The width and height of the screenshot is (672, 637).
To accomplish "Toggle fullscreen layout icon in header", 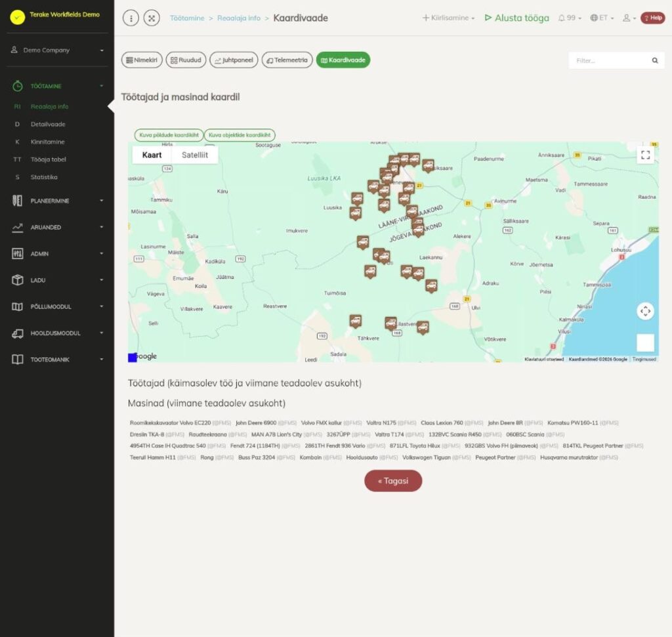I will [152, 18].
